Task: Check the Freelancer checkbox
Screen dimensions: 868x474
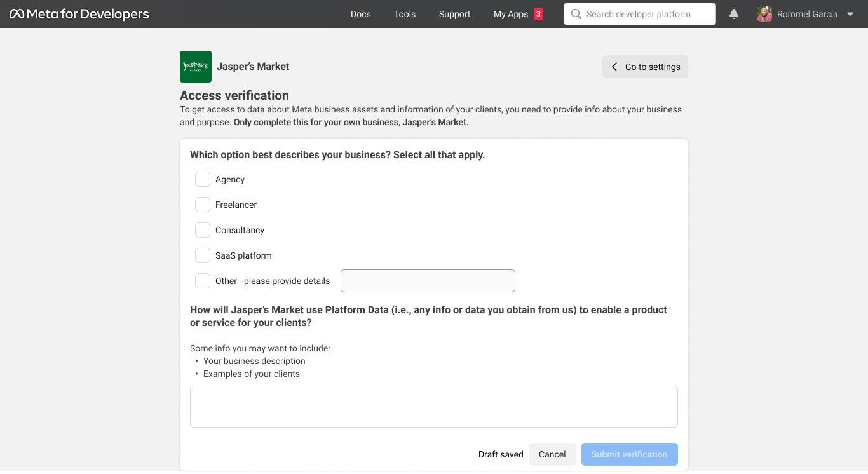Action: pos(203,205)
